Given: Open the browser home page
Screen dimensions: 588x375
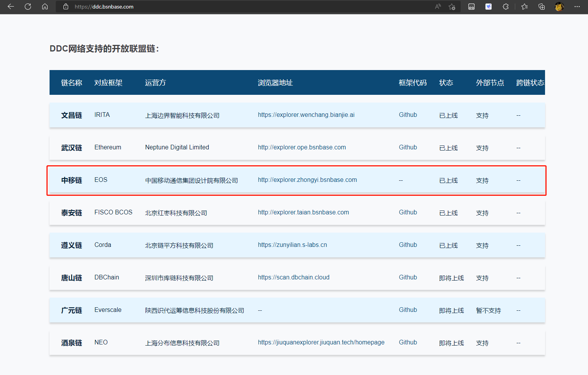Looking at the screenshot, I should pyautogui.click(x=45, y=7).
